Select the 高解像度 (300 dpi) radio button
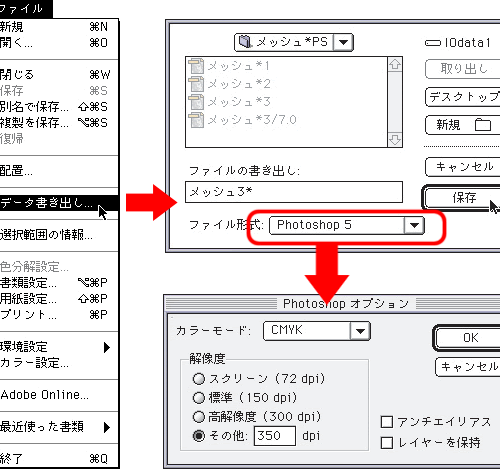 [x=199, y=416]
